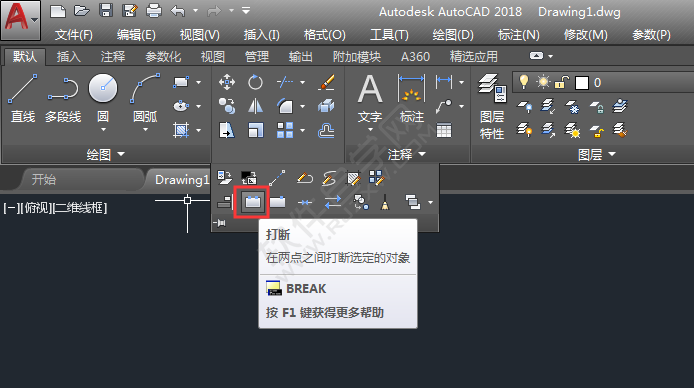Switch to the 开始 document tab
694x388 pixels.
click(44, 180)
